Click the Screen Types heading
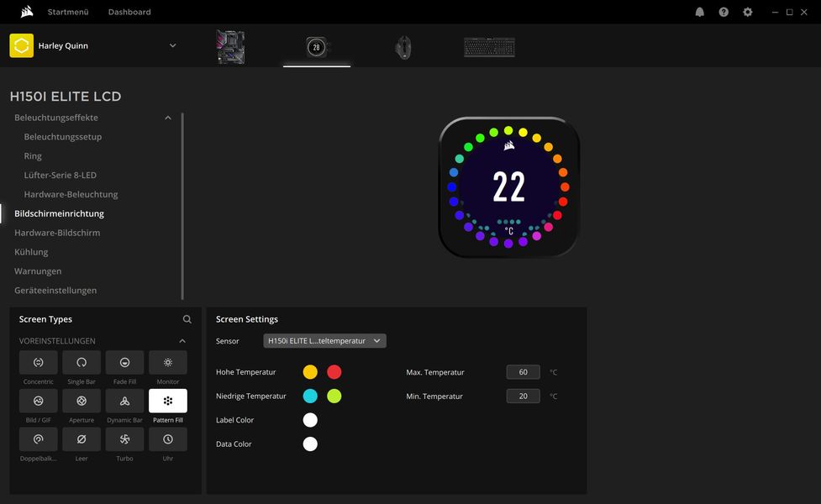The image size is (821, 504). [45, 319]
